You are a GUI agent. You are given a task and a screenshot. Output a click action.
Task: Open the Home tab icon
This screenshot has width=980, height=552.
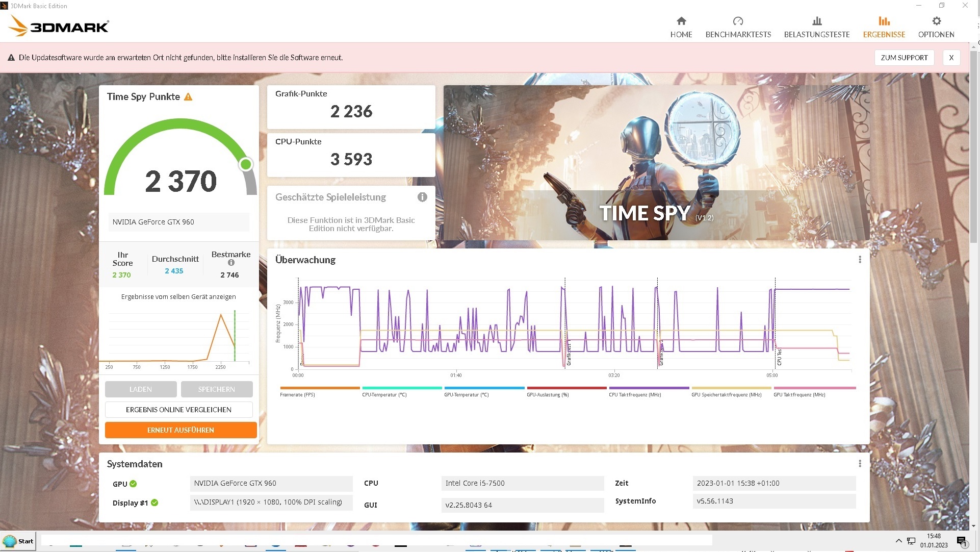tap(681, 21)
